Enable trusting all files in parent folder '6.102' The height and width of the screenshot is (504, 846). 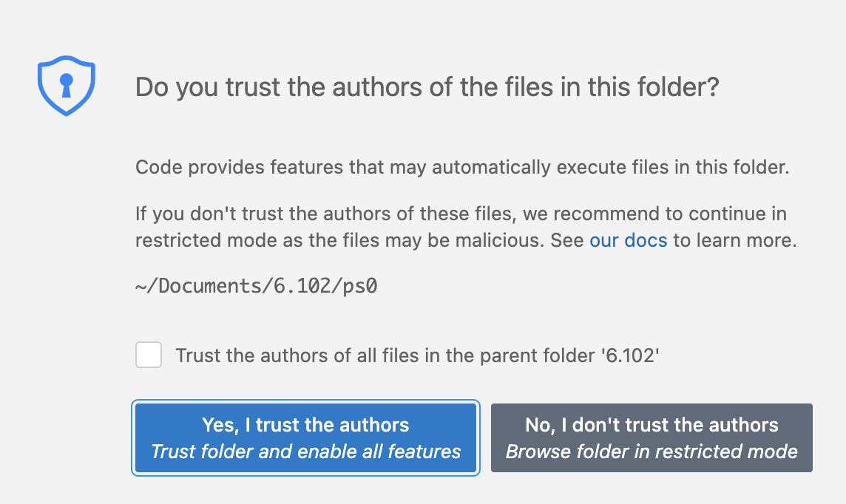point(149,355)
